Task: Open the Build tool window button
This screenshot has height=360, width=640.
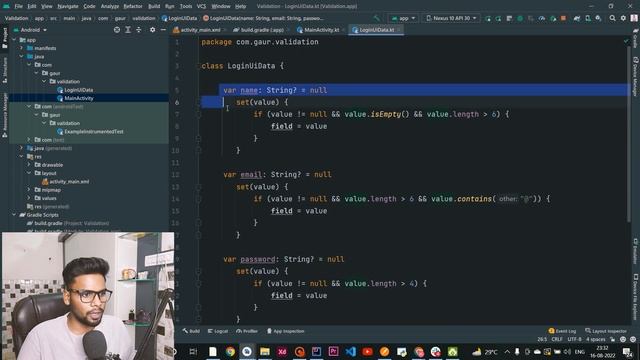Action: point(191,331)
